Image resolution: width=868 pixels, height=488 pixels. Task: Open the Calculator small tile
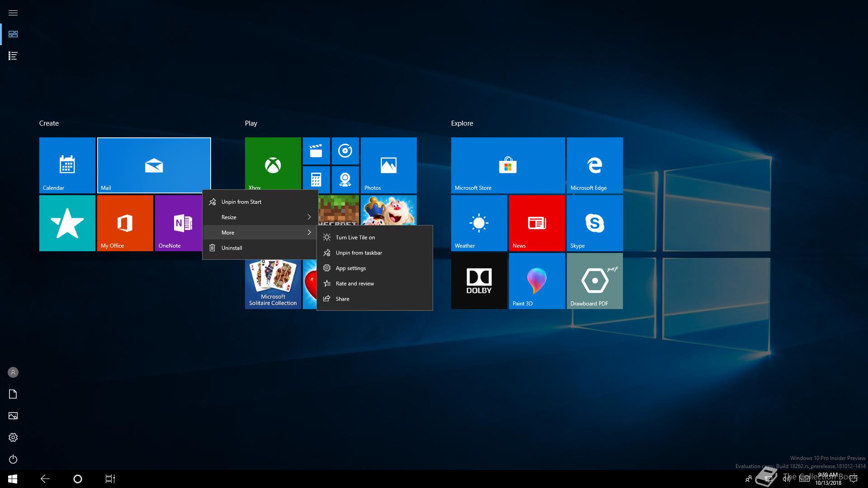316,179
